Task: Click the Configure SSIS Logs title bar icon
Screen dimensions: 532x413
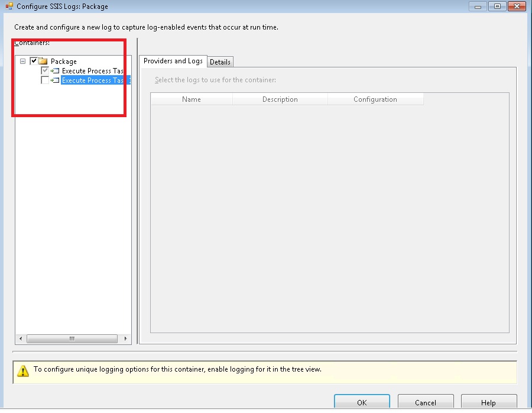Action: coord(9,7)
